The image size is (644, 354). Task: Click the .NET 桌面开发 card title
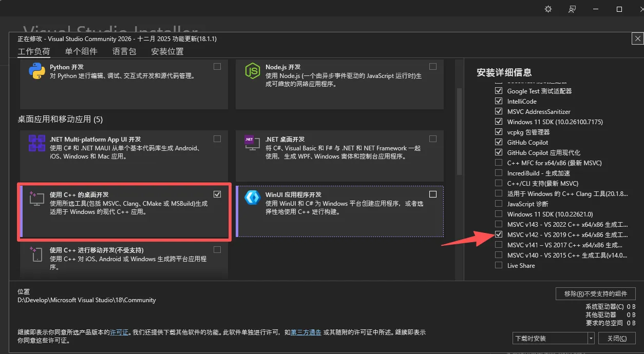(x=285, y=140)
